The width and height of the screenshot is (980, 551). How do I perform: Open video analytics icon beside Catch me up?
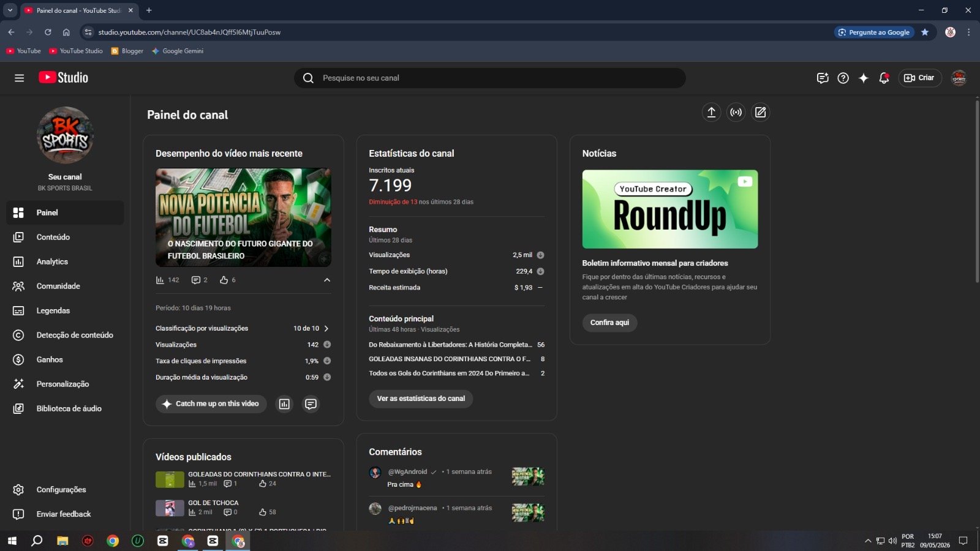click(x=284, y=404)
